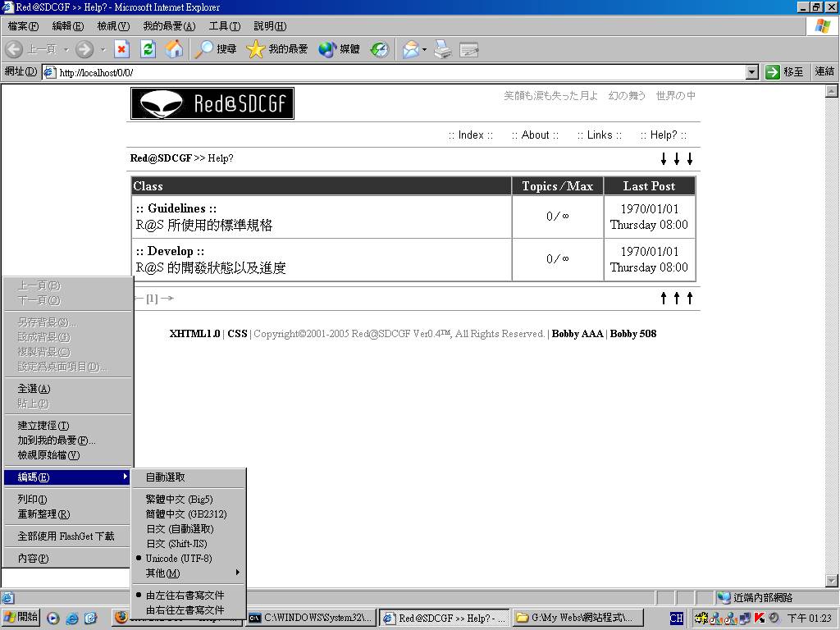
Task: Open the address bar dropdown arrow
Action: click(752, 72)
